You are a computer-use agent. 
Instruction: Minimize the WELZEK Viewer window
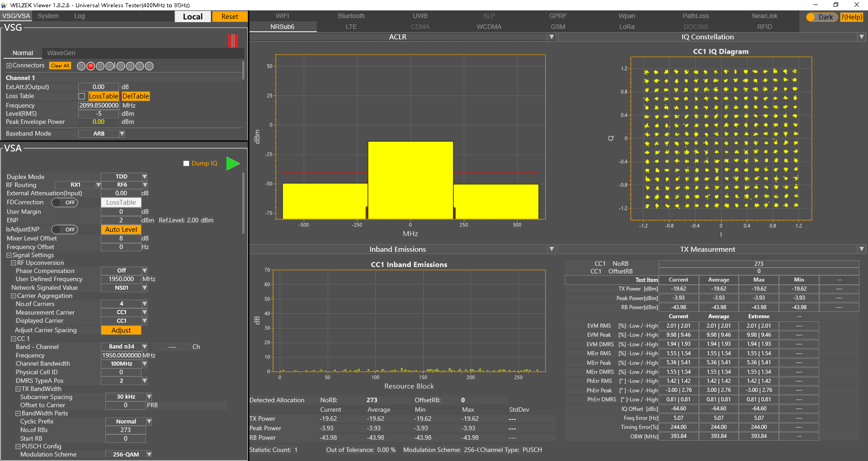pyautogui.click(x=816, y=5)
